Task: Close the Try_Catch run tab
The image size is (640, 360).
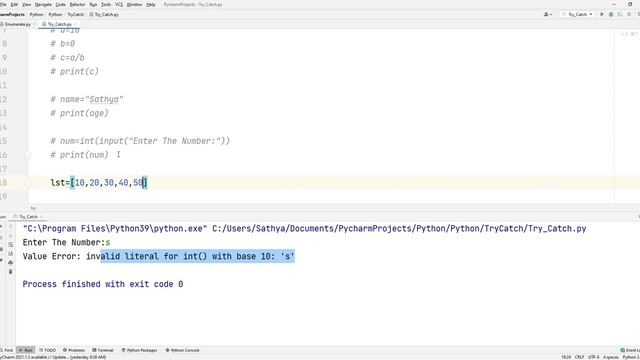Action: 42,217
